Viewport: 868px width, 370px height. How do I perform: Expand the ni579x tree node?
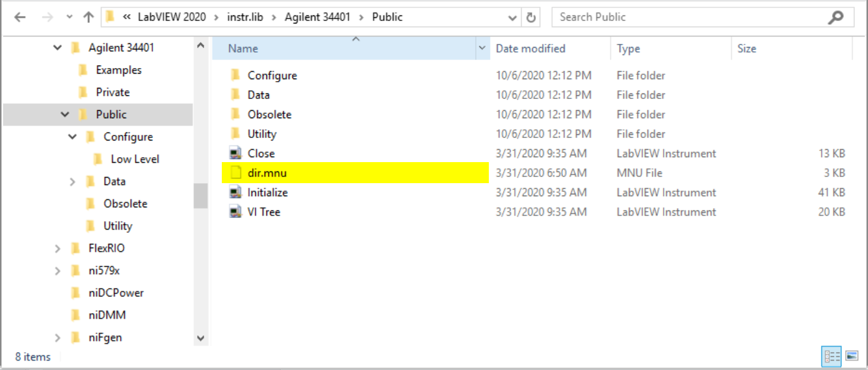58,270
